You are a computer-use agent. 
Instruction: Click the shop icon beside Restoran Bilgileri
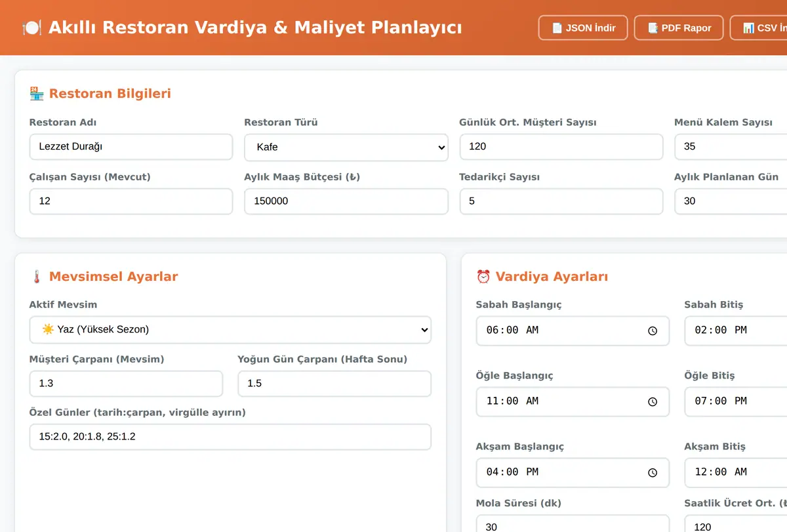point(37,93)
